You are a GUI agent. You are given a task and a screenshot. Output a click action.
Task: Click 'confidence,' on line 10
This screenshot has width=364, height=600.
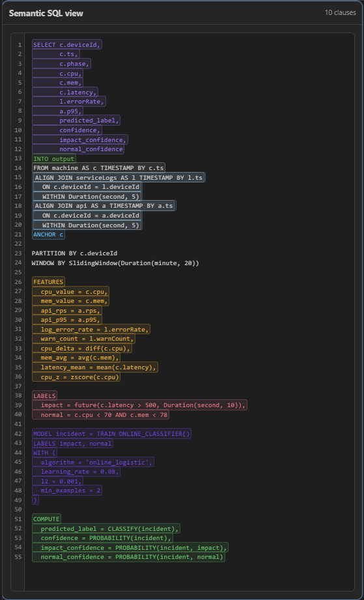click(x=67, y=130)
